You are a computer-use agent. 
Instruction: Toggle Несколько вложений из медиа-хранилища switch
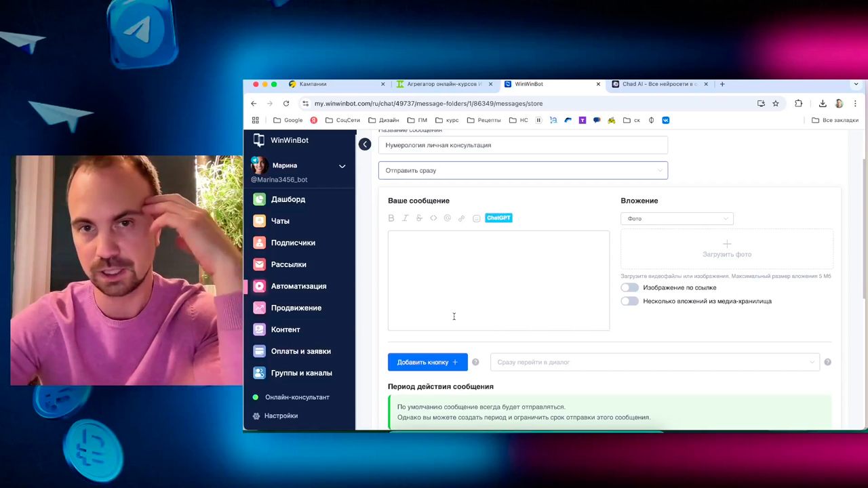coord(629,301)
